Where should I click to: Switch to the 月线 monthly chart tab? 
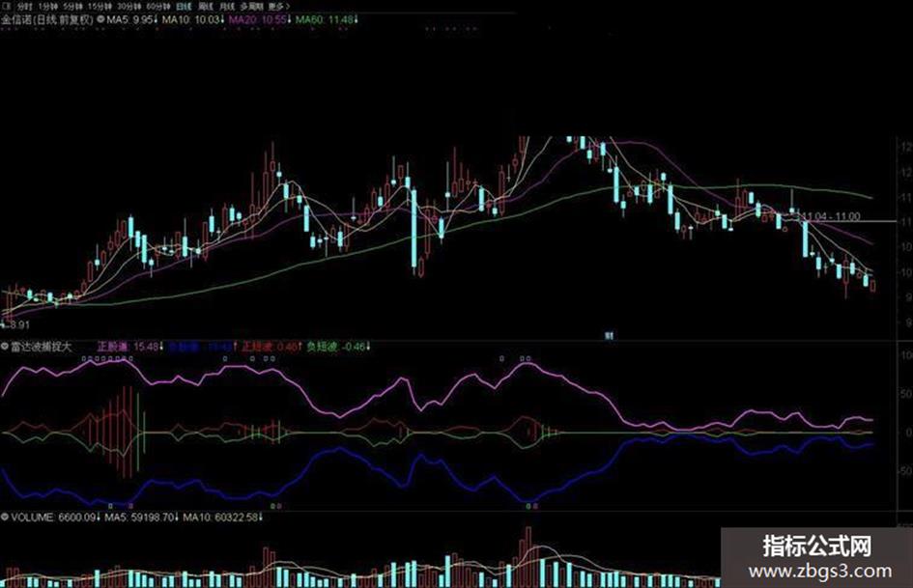coord(226,7)
